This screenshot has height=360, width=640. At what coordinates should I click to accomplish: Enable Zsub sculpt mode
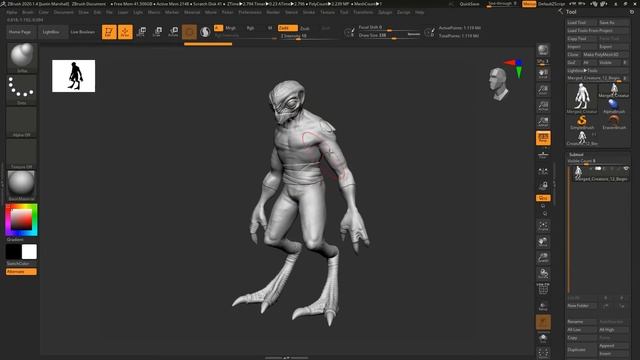pos(304,28)
